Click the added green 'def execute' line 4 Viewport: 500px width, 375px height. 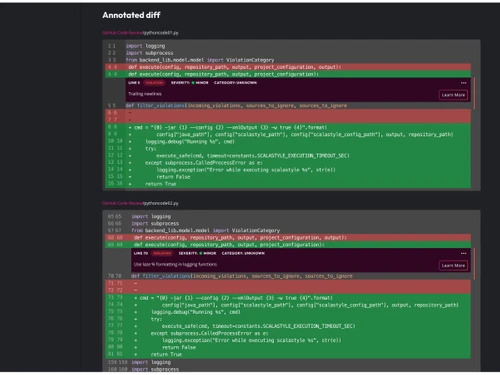click(288, 74)
